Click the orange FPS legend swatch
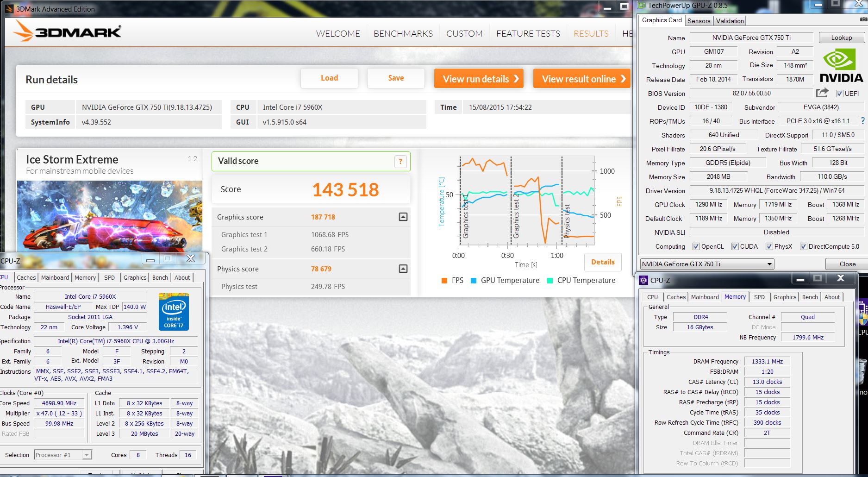 (x=444, y=281)
